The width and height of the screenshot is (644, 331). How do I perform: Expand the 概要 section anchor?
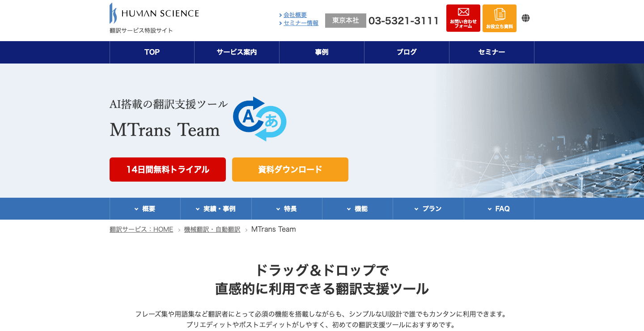145,209
